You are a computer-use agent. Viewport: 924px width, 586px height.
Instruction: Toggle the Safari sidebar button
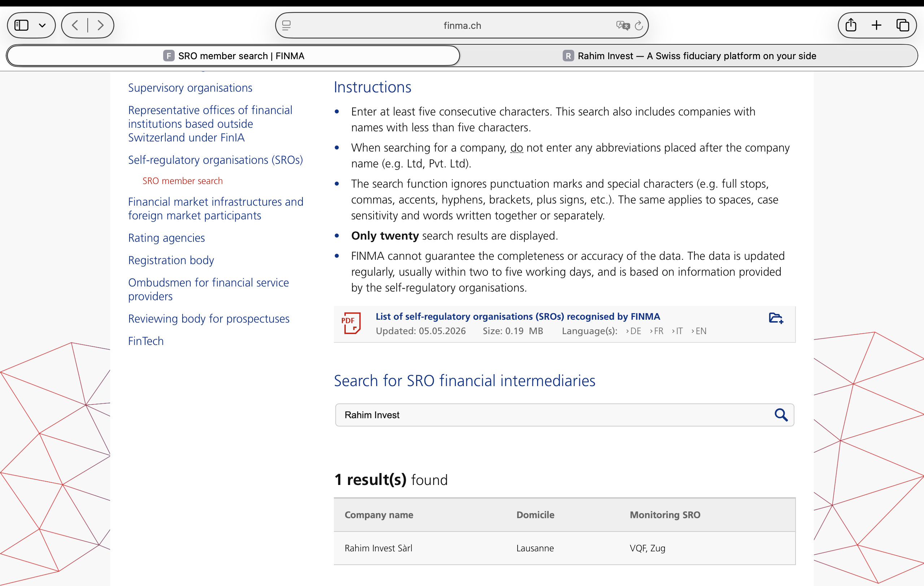pos(22,25)
